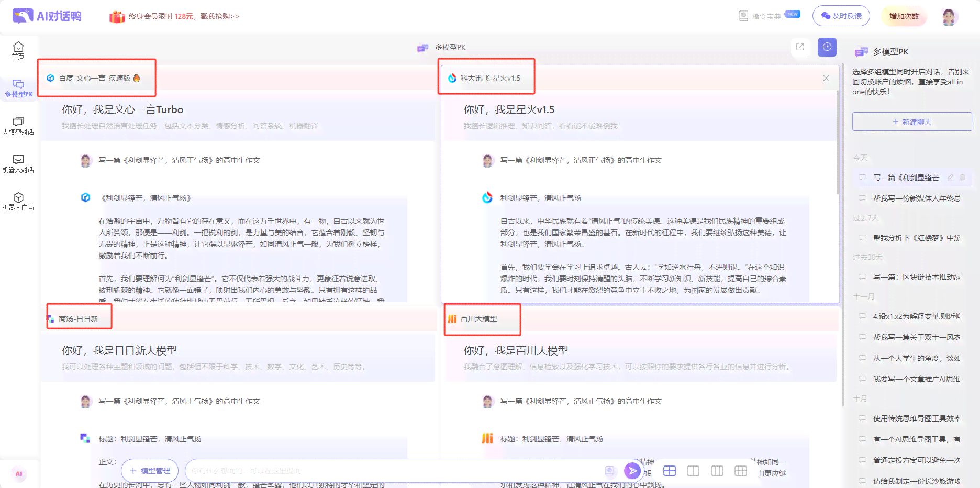Screen dimensions: 980x488
Task: Click user prompt in the 文心一言 panel
Action: click(x=179, y=160)
